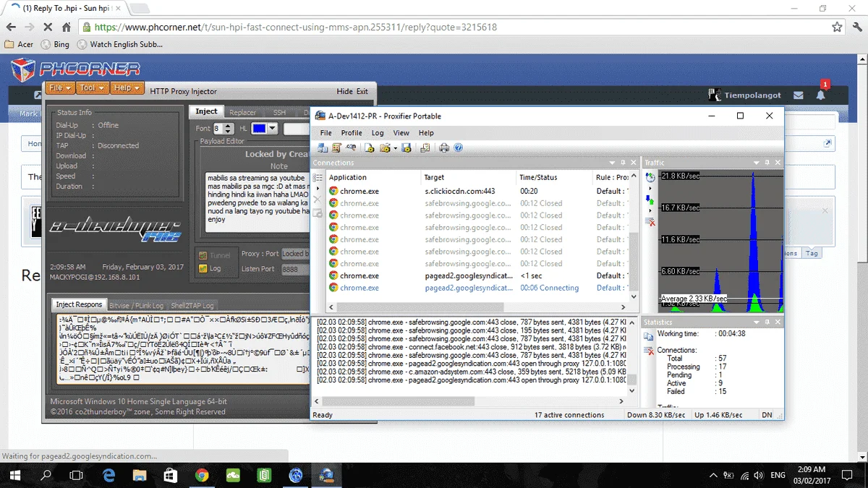This screenshot has height=488, width=868.
Task: Click reset statistics red X icon
Action: point(648,351)
